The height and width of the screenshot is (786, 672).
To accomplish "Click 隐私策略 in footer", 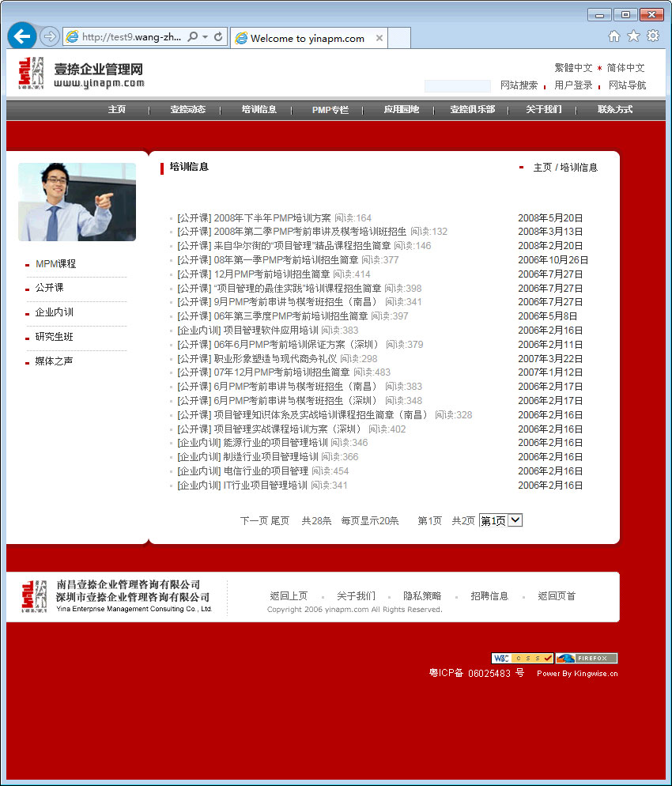I will 422,596.
